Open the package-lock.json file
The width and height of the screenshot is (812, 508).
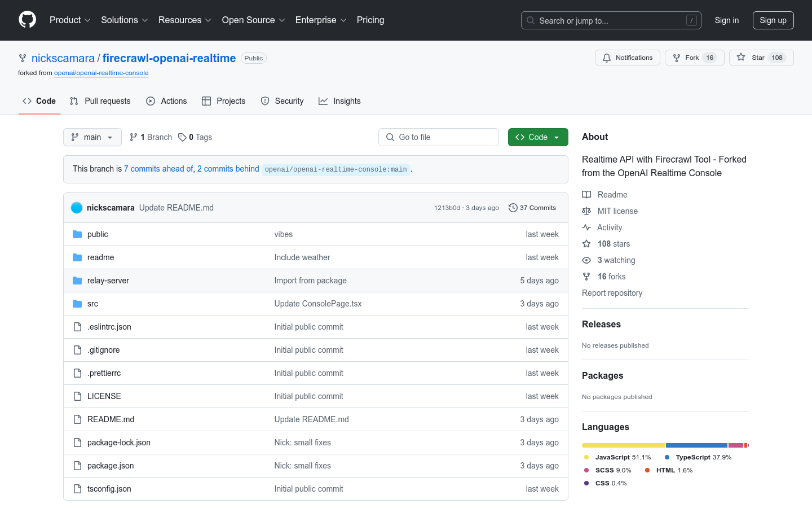119,443
